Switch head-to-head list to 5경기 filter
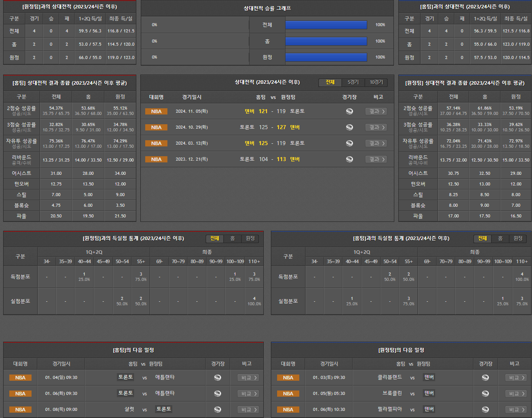Viewport: 532px width, 418px height. click(x=353, y=83)
